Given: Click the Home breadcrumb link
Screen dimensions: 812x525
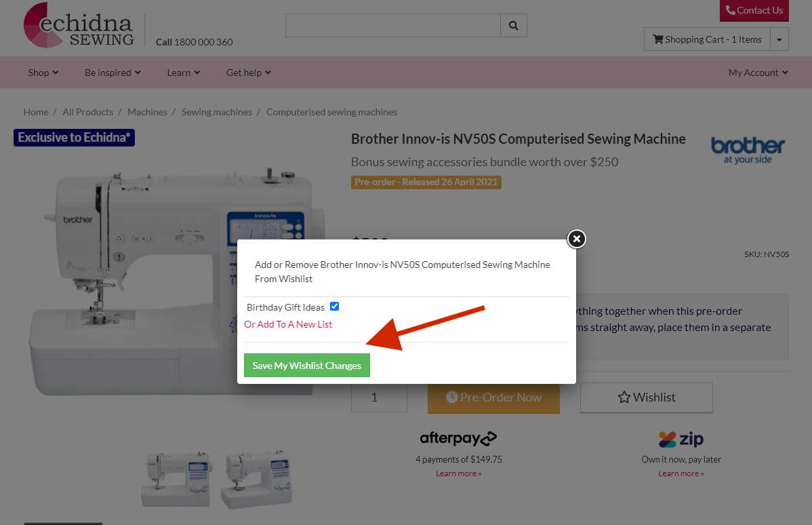Looking at the screenshot, I should (x=36, y=112).
